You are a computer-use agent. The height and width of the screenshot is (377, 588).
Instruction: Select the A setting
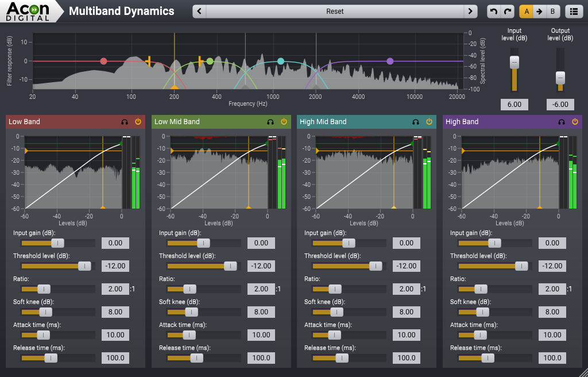click(x=525, y=11)
